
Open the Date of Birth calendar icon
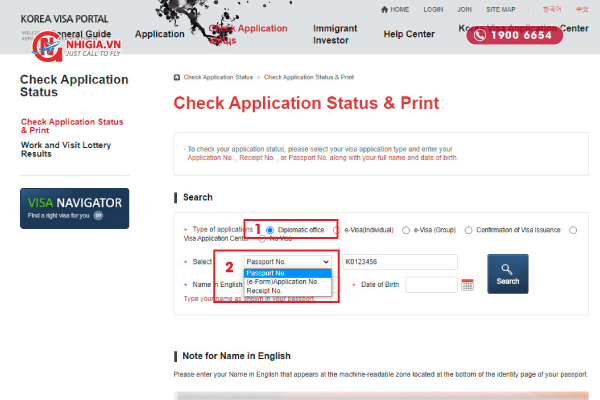(467, 285)
